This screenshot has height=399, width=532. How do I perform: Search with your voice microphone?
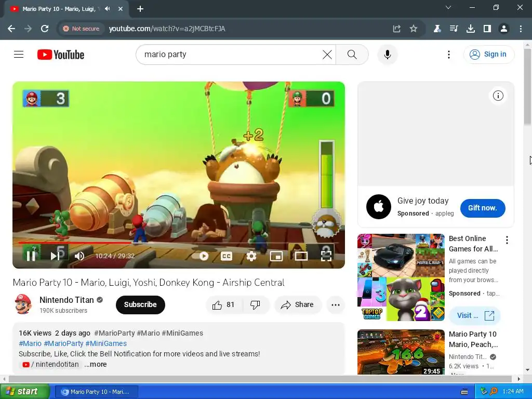[387, 54]
